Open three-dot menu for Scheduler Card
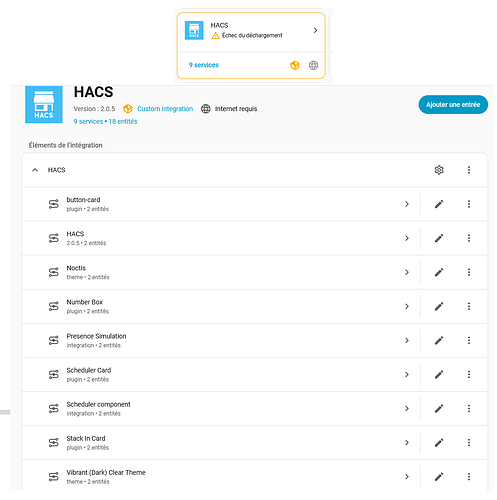 (x=469, y=375)
